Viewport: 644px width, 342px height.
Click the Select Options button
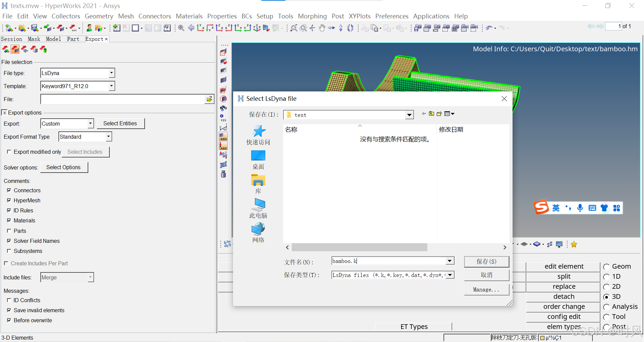64,167
